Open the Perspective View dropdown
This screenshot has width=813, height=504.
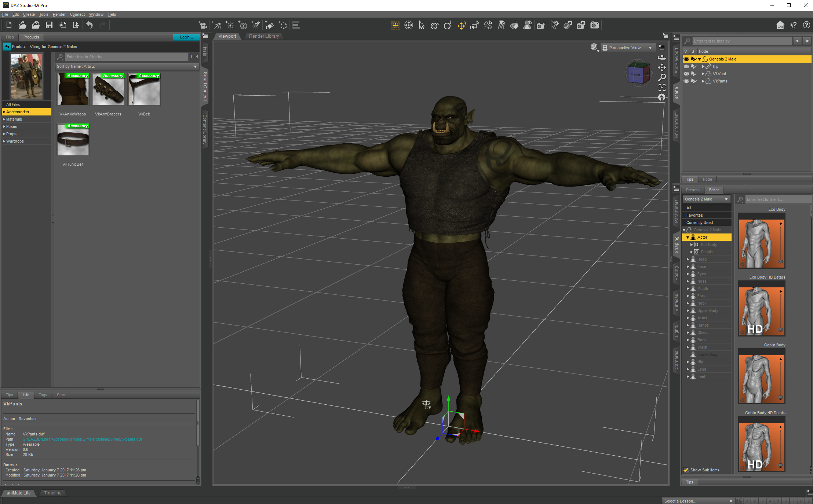tap(628, 48)
